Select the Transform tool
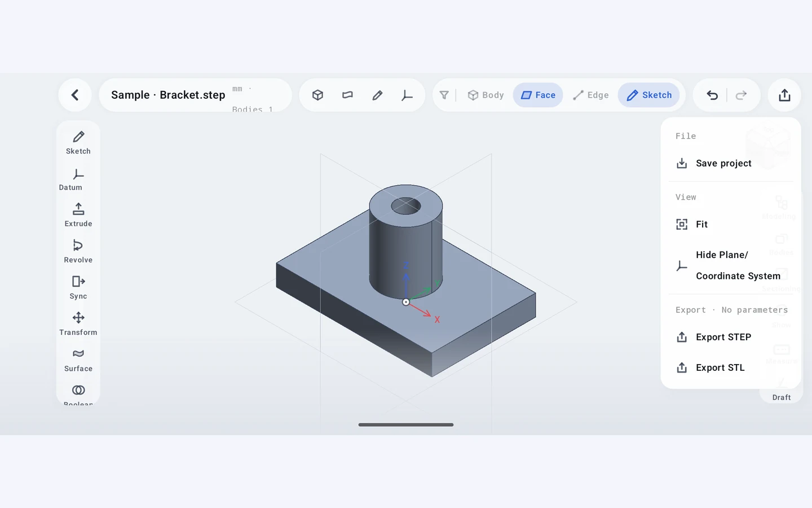 point(78,323)
